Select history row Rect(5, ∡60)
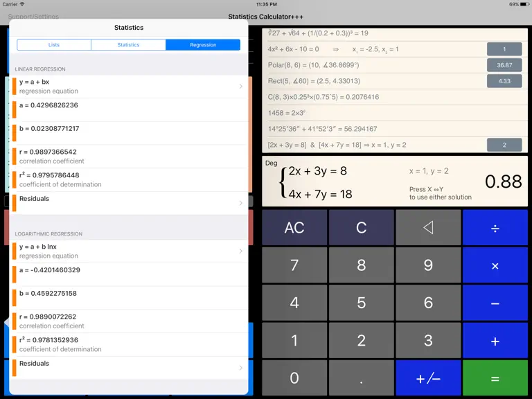This screenshot has width=532, height=399. coord(395,81)
